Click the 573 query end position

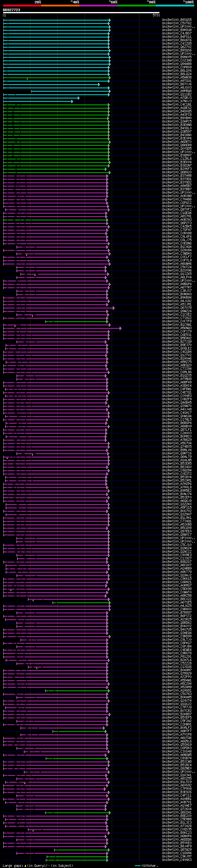point(155,15)
